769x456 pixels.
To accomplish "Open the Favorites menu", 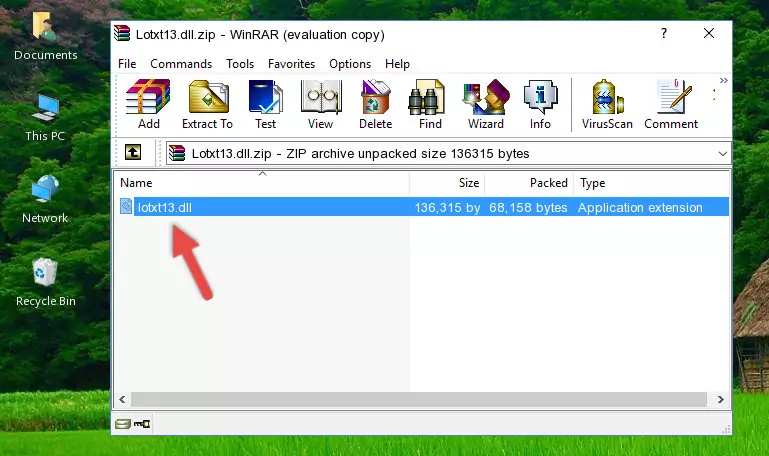I will point(291,64).
